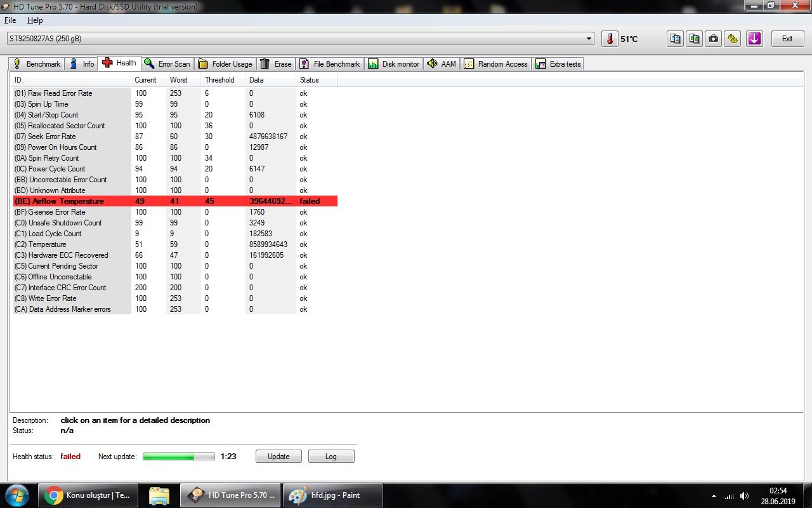The image size is (812, 508).
Task: Click the Log button
Action: coord(331,457)
